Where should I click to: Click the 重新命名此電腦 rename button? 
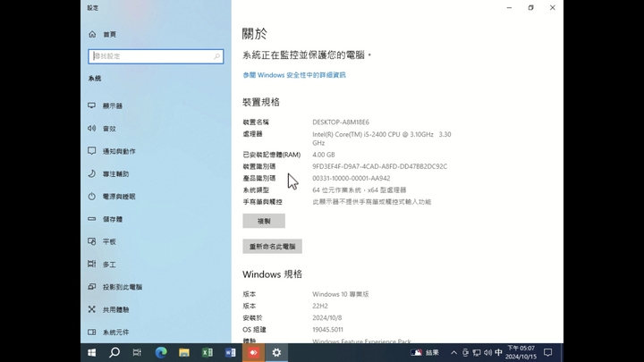272,247
